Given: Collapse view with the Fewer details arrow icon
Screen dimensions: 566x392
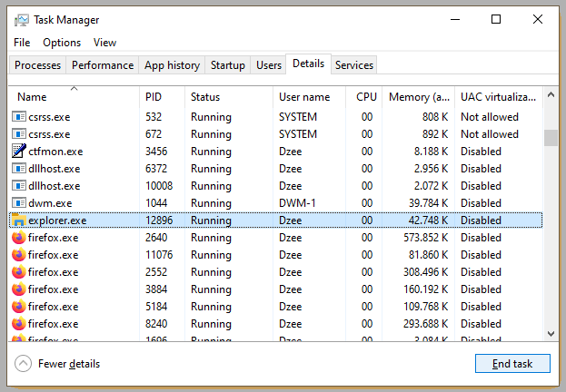Looking at the screenshot, I should pos(23,364).
